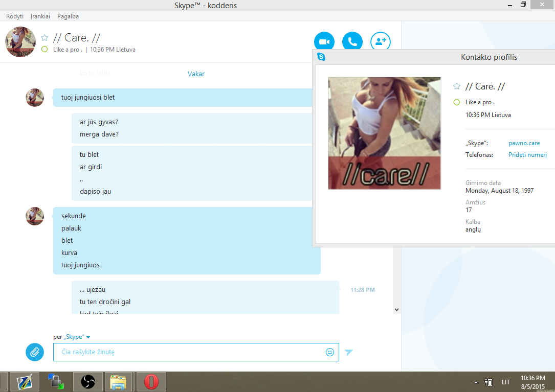Favorite star in Kontakto profilis window
This screenshot has height=392, width=555.
click(x=457, y=86)
